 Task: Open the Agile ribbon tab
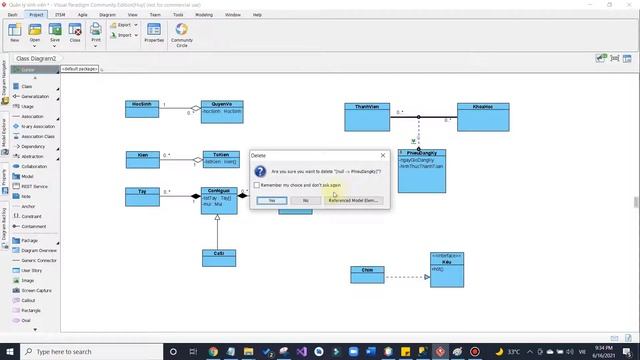click(82, 15)
